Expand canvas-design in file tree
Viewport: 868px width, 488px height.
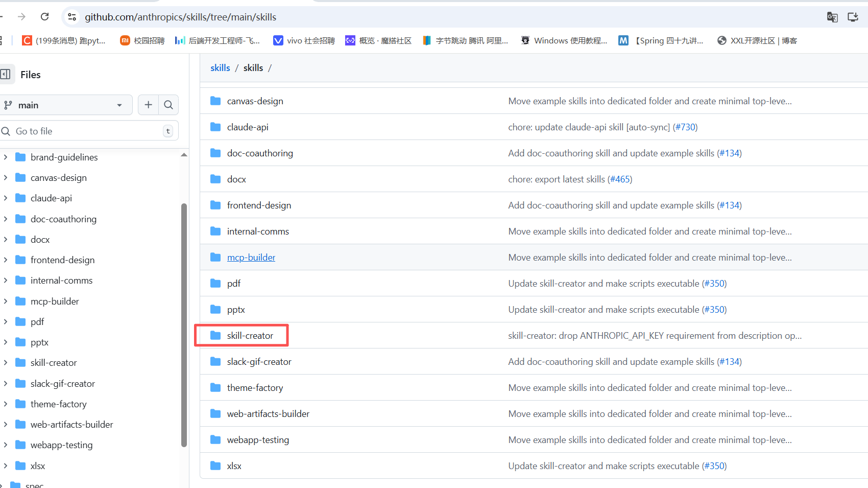click(x=6, y=177)
